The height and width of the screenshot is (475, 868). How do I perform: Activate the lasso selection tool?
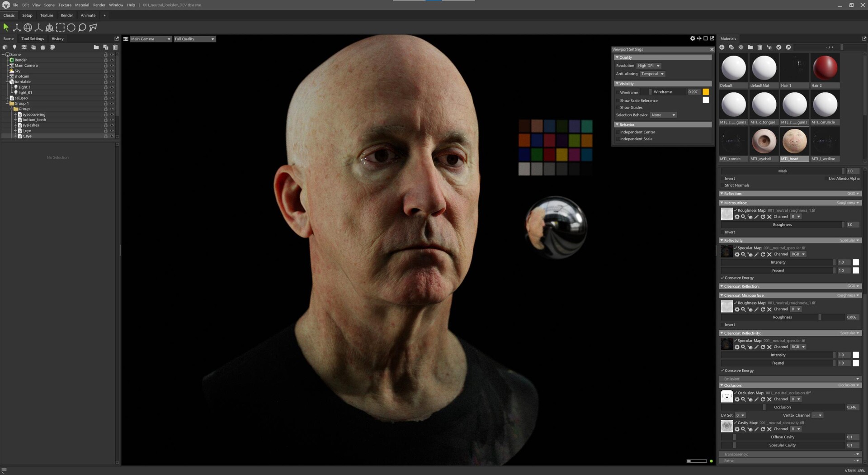tap(82, 27)
